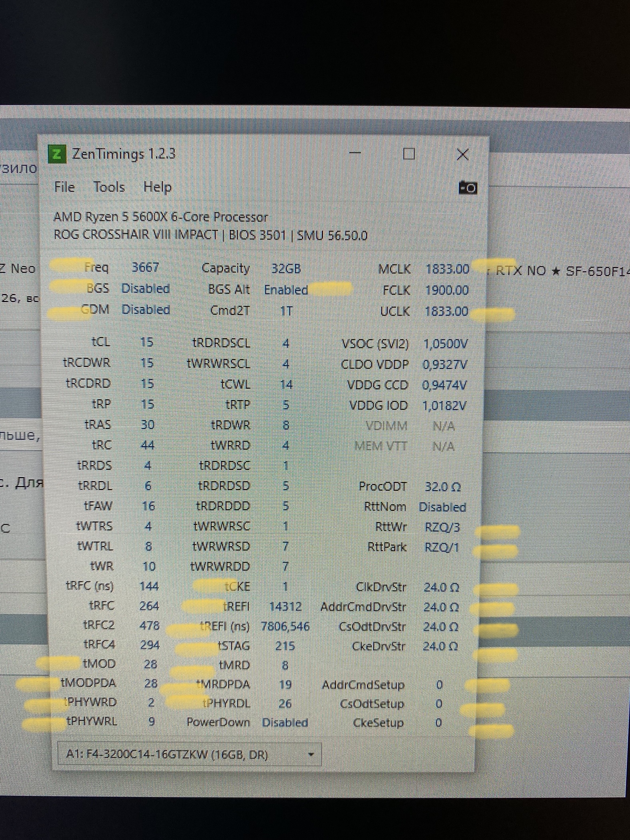This screenshot has width=630, height=840.
Task: Click the Cmd2T value 1T
Action: tap(286, 311)
